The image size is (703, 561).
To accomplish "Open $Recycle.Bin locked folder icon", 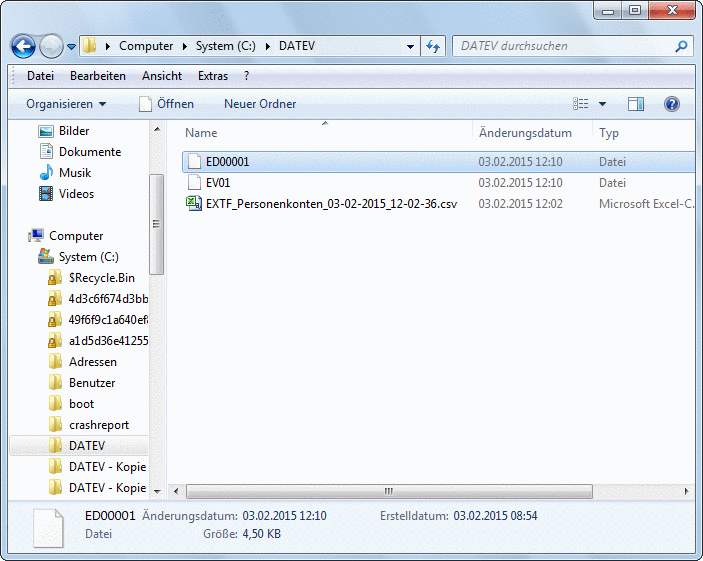I will pyautogui.click(x=55, y=278).
